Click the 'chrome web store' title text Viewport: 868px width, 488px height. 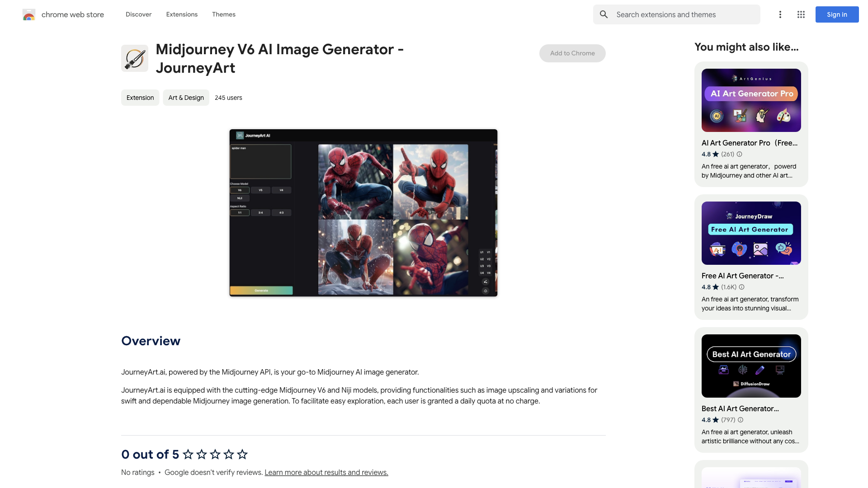tap(73, 14)
